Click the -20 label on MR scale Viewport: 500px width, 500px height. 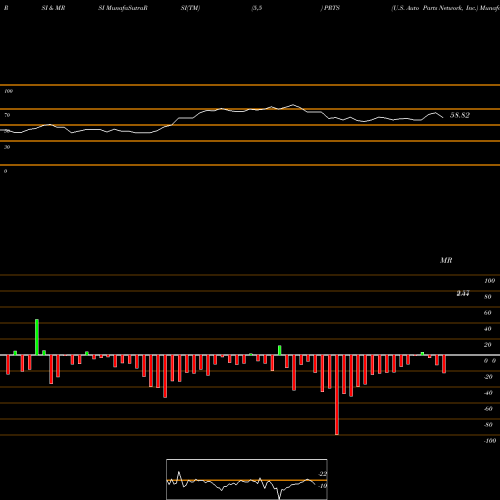(488, 377)
